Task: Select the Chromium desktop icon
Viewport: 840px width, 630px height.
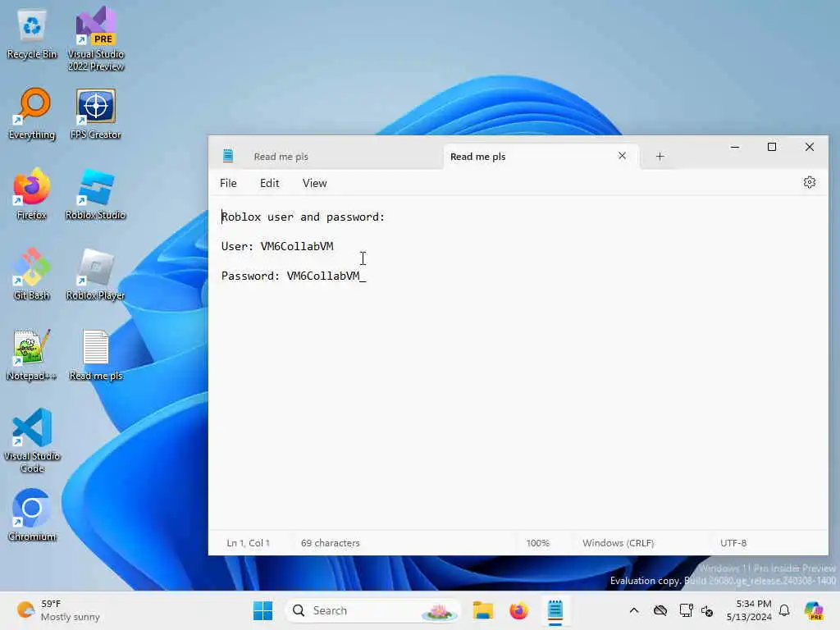Action: tap(32, 515)
